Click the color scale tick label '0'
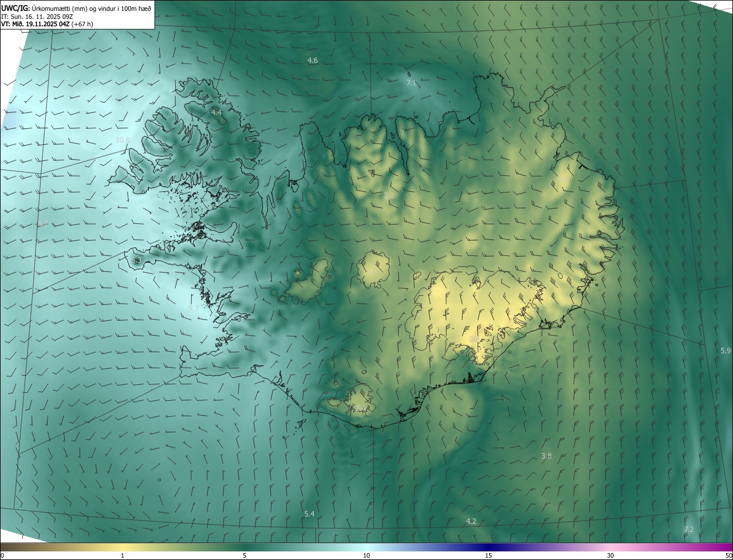The image size is (733, 560). coord(2,555)
